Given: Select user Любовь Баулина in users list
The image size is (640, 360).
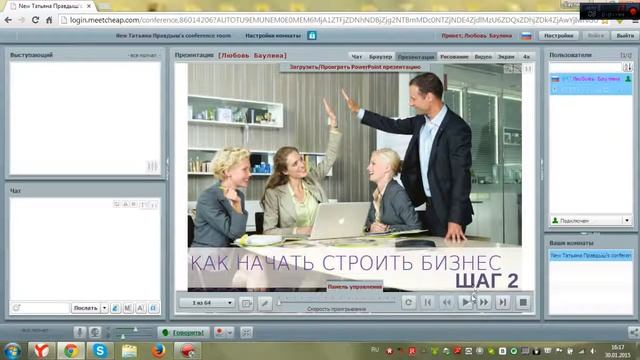Looking at the screenshot, I should [x=591, y=79].
